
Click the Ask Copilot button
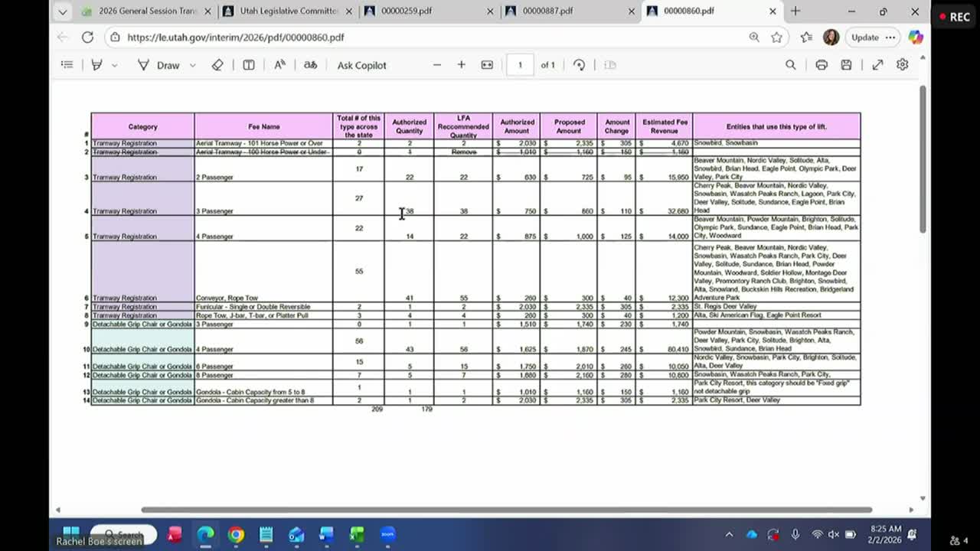click(x=361, y=65)
